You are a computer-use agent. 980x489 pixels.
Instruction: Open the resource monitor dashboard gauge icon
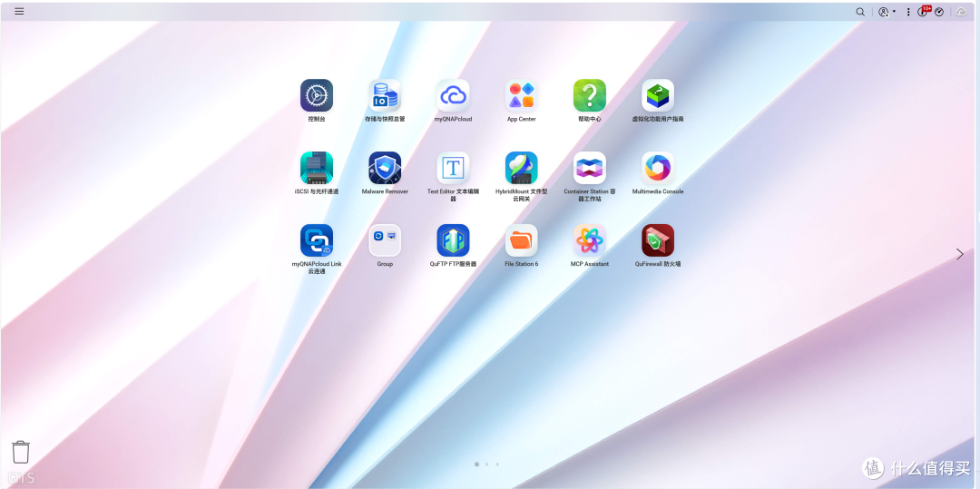pos(939,12)
